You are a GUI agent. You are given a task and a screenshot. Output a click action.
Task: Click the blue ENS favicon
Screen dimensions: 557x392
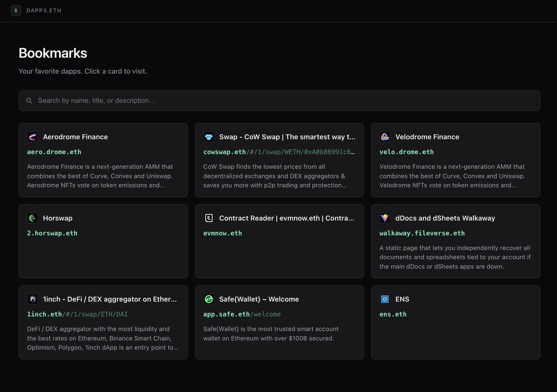click(385, 299)
